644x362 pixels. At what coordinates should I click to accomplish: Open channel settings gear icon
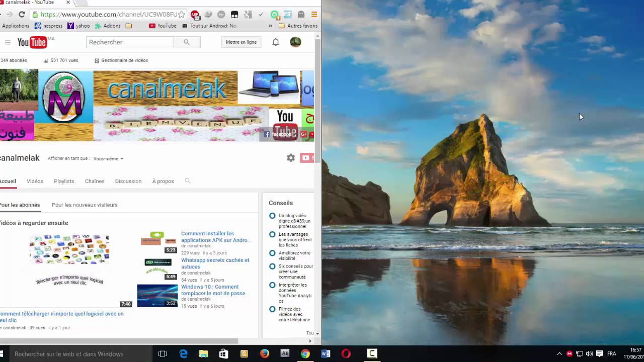click(x=291, y=158)
